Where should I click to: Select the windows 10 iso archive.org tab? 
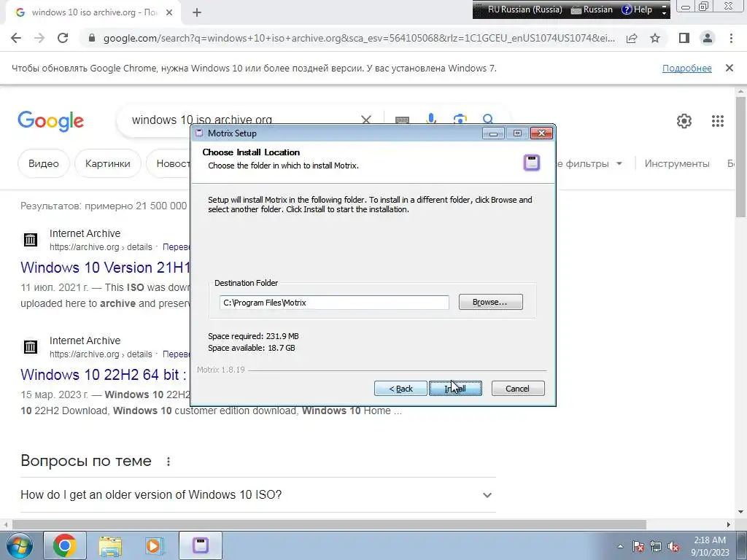point(94,13)
